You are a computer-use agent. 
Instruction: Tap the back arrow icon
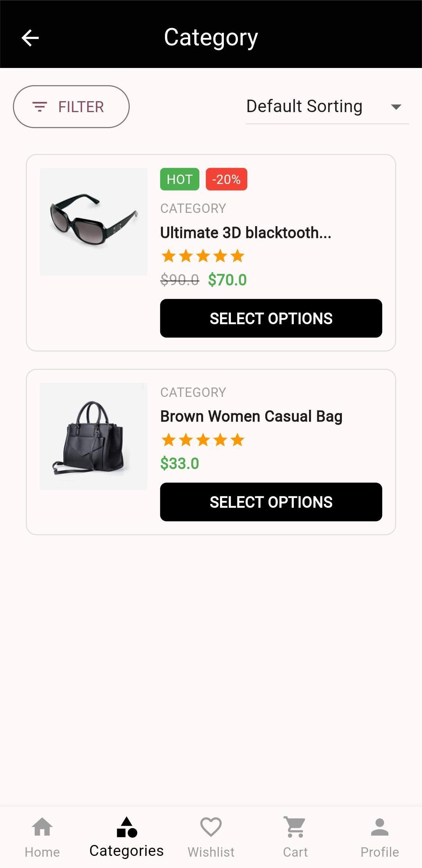[x=30, y=38]
